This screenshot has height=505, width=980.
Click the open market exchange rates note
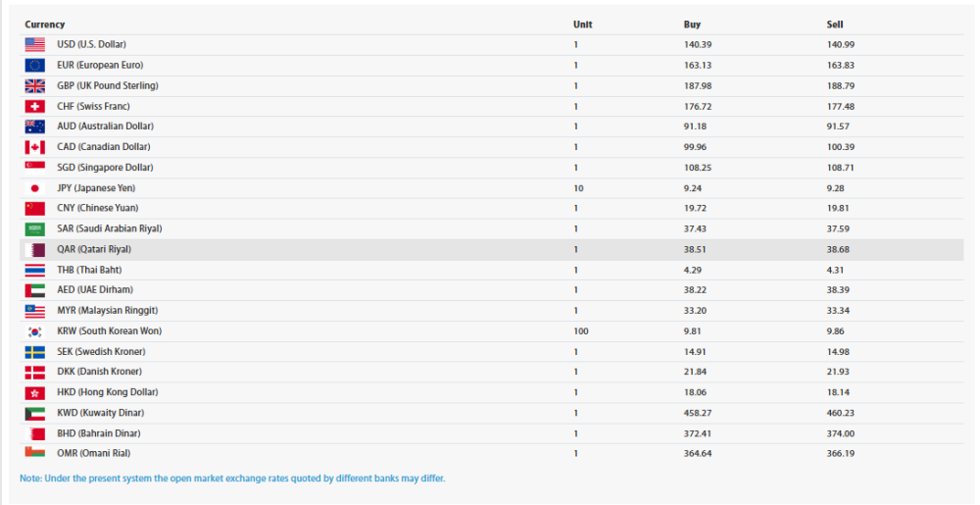(232, 479)
